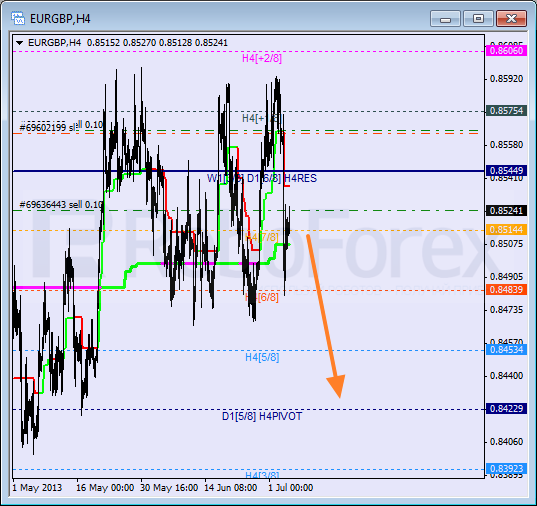Click the current price 0.85241 tag
Image resolution: width=537 pixels, height=506 pixels.
[506, 210]
